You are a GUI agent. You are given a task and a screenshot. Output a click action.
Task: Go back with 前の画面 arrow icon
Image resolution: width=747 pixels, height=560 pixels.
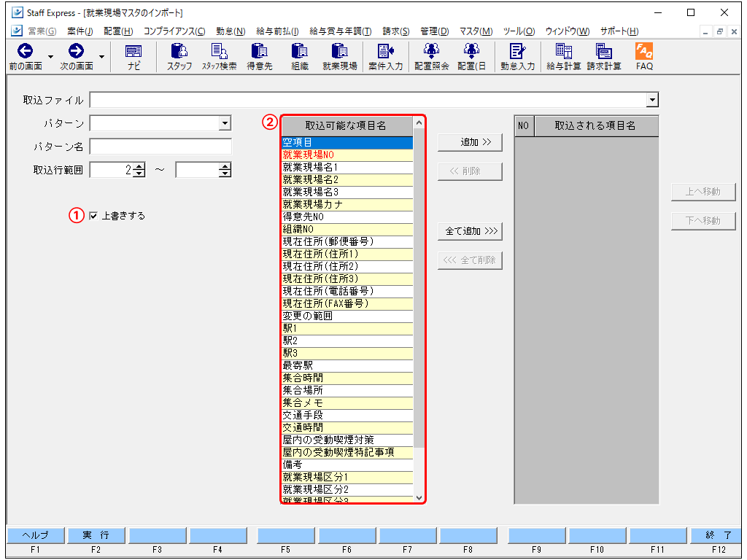point(26,52)
